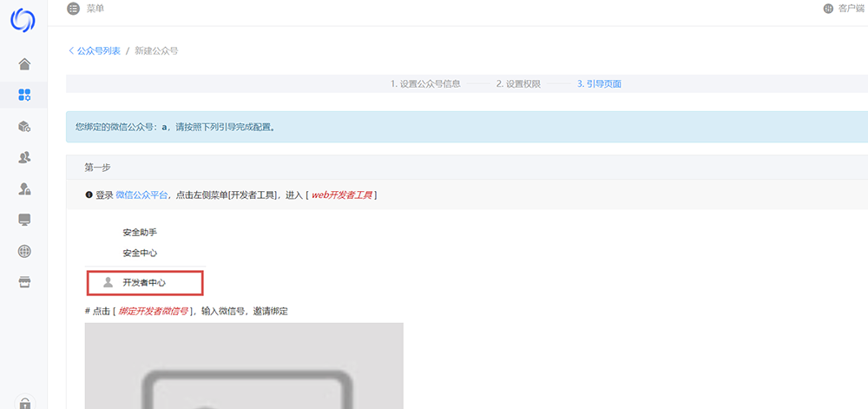Select the apps grid icon in sidebar
This screenshot has height=409, width=868.
click(24, 95)
